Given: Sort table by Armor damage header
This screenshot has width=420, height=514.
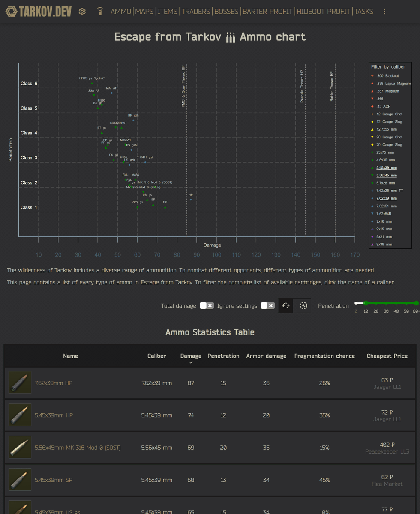Looking at the screenshot, I should pyautogui.click(x=266, y=356).
